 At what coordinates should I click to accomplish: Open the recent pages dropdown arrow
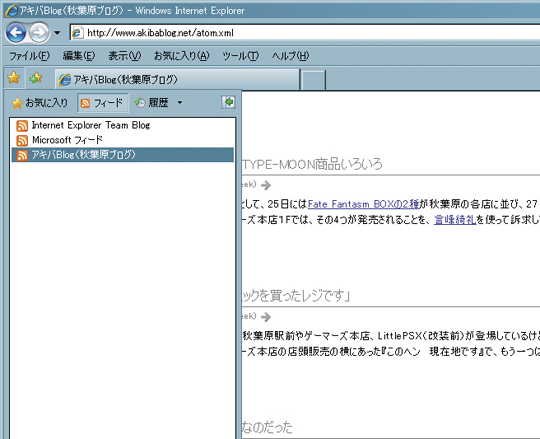pyautogui.click(x=57, y=33)
